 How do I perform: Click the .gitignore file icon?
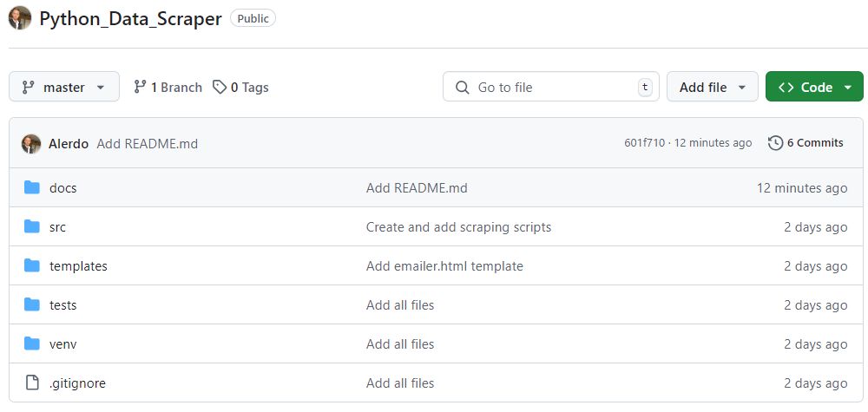(x=32, y=383)
